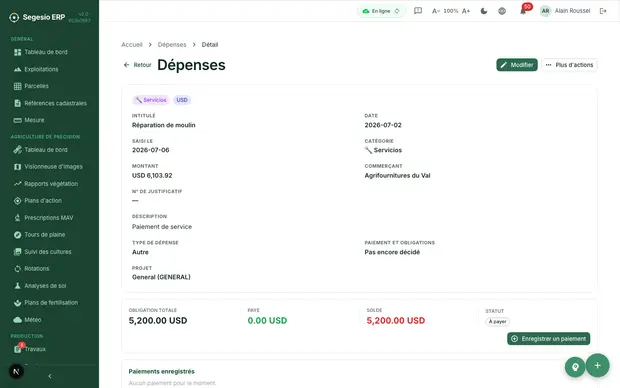Viewport: 620px width, 388px height.
Task: Click the Plans d'action target icon
Action: pyautogui.click(x=17, y=201)
